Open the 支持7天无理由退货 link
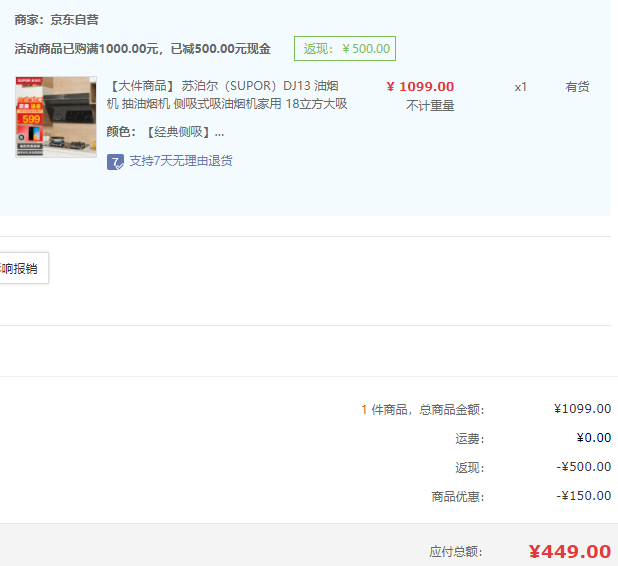618x566 pixels. [181, 161]
